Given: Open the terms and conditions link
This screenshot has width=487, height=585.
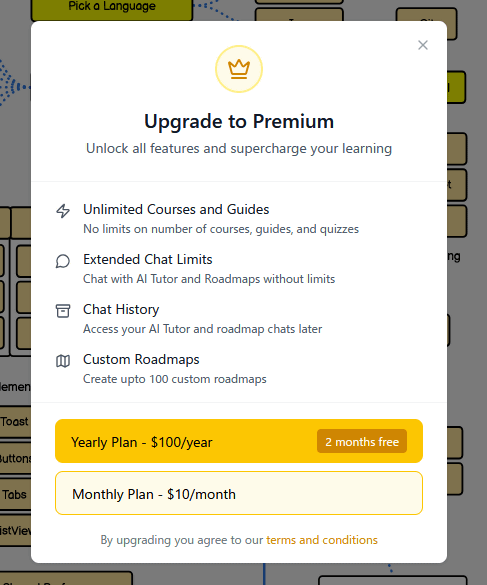Looking at the screenshot, I should click(x=322, y=540).
